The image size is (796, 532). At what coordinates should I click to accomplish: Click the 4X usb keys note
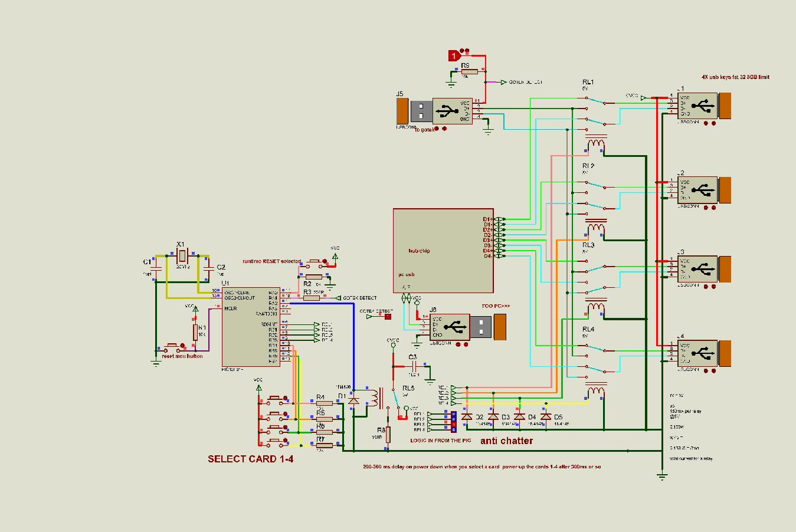click(x=735, y=77)
